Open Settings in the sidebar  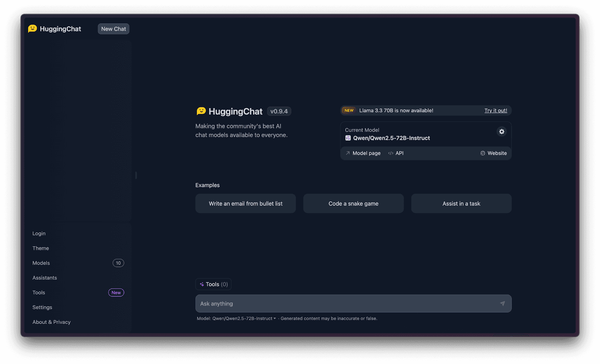pyautogui.click(x=42, y=307)
